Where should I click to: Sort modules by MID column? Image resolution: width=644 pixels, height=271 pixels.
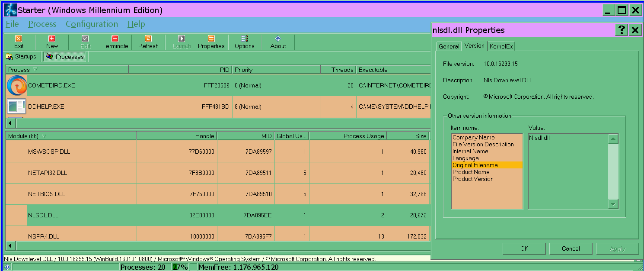point(245,136)
